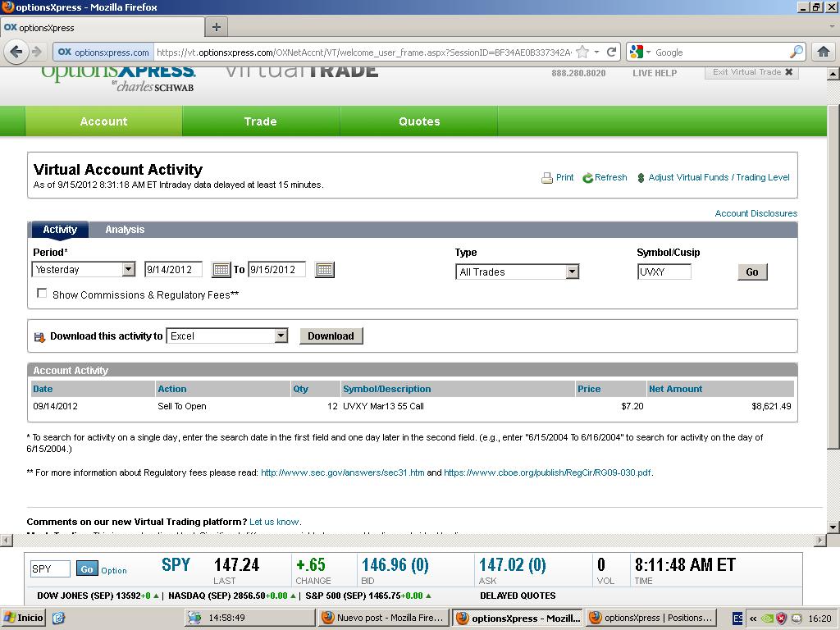
Task: Click the Download button
Action: (331, 336)
